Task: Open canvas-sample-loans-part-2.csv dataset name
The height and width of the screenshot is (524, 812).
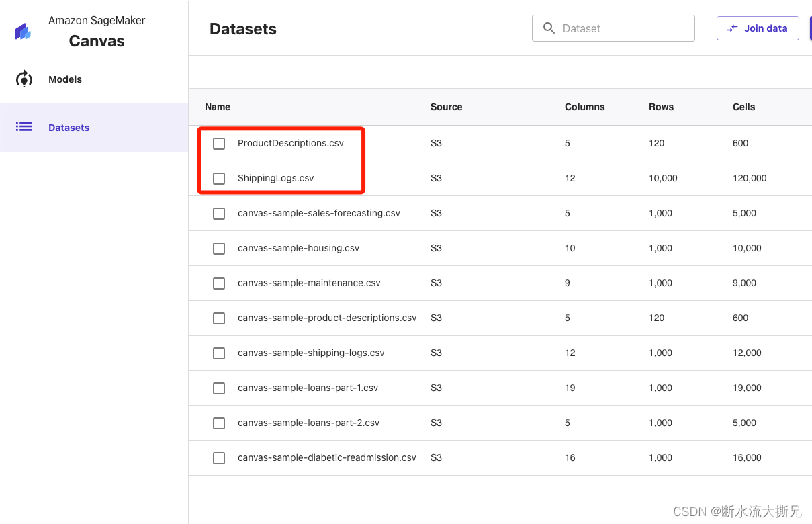Action: 308,423
